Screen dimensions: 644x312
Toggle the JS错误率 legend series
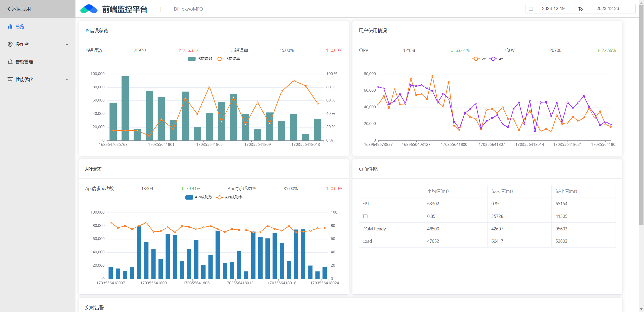[x=228, y=59]
